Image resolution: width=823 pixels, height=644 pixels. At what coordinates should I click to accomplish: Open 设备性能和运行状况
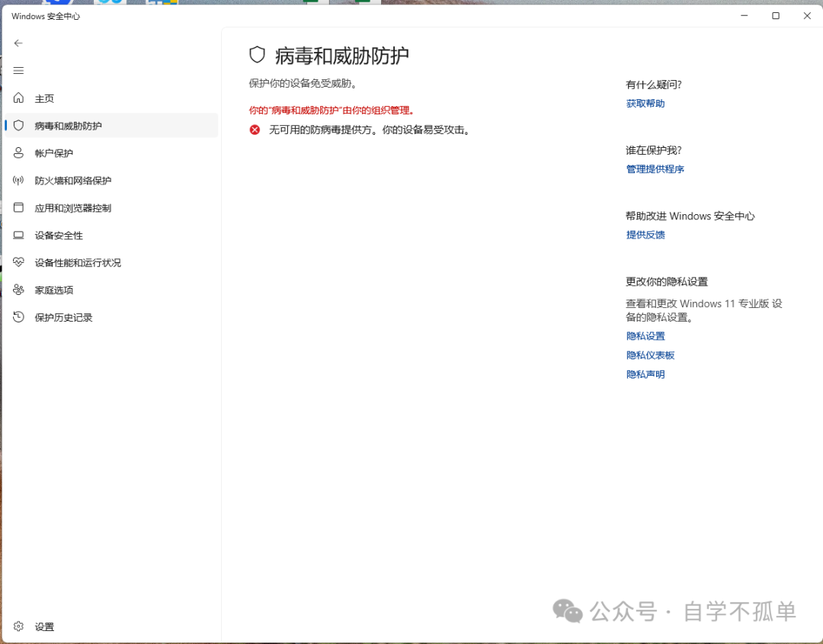click(111, 262)
